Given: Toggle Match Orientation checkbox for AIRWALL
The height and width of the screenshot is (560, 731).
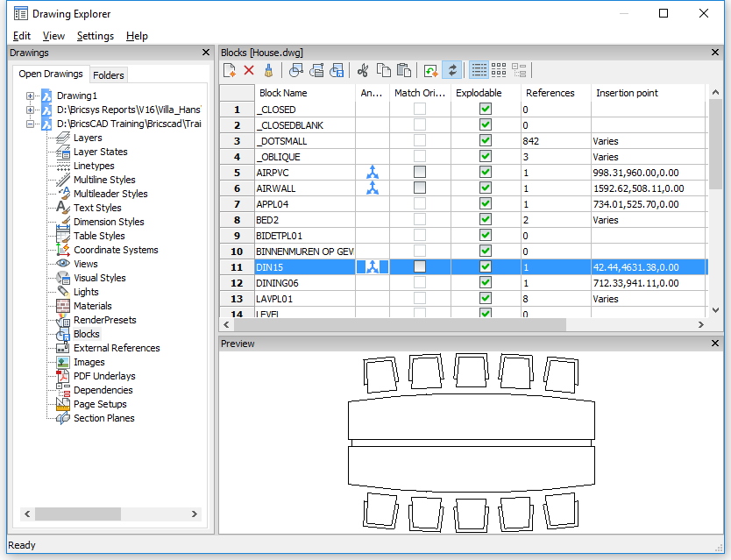Looking at the screenshot, I should click(x=420, y=188).
